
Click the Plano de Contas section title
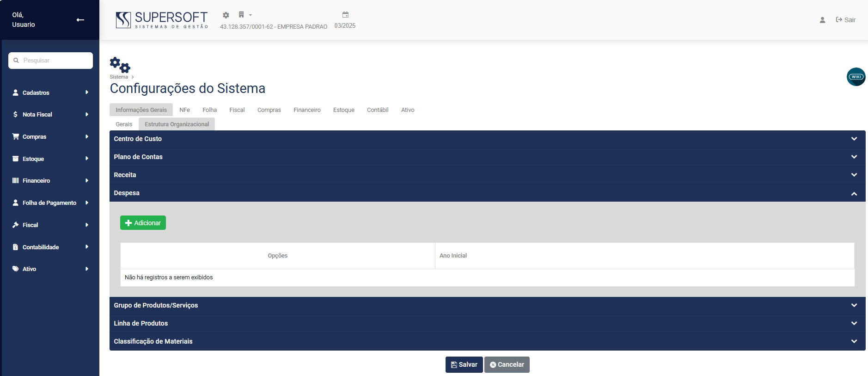tap(138, 157)
